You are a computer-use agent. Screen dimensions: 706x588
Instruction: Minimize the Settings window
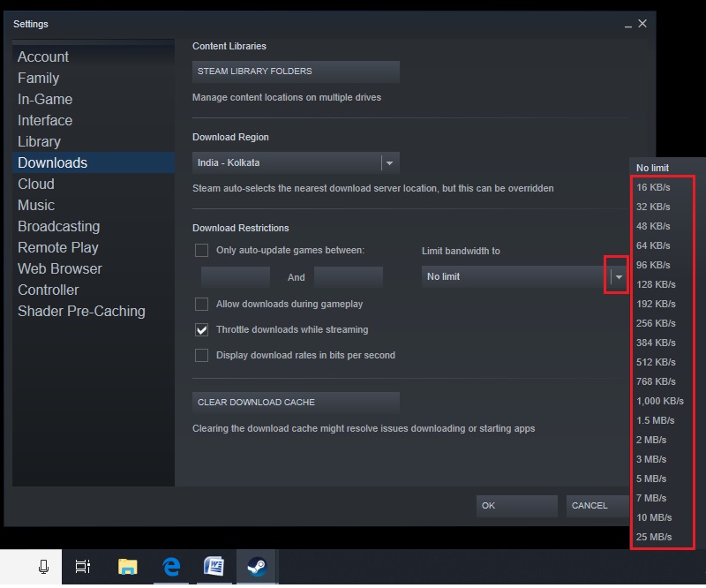coord(628,25)
